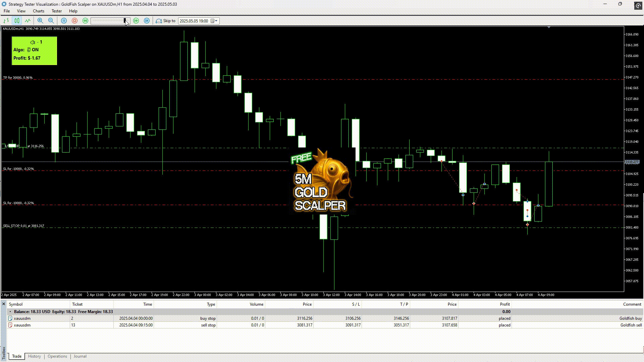Step forward one tick
This screenshot has width=644, height=362.
click(147, 21)
